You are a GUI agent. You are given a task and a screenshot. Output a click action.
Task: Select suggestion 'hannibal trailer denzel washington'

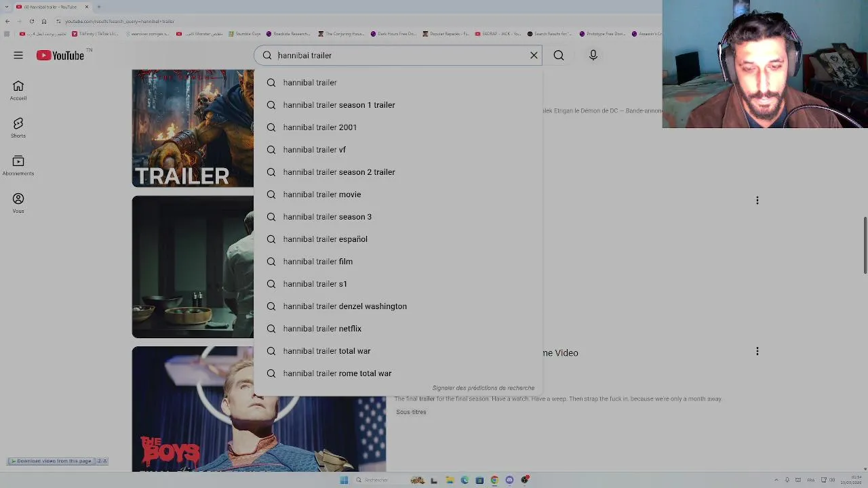(398, 306)
